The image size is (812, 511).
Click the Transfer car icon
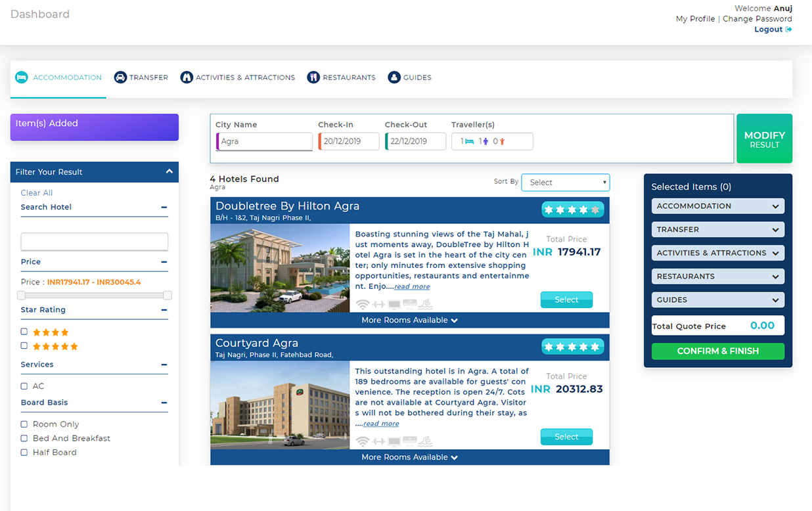coord(120,78)
